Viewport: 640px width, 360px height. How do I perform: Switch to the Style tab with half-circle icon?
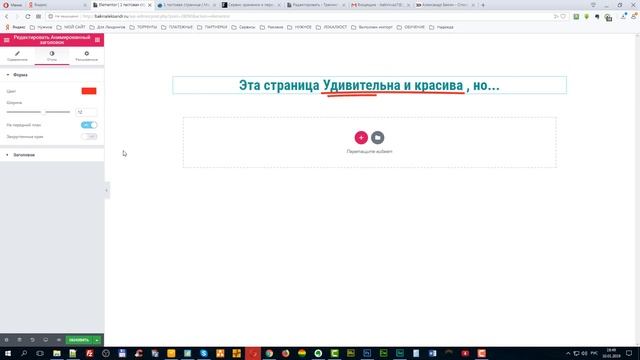coord(52,56)
